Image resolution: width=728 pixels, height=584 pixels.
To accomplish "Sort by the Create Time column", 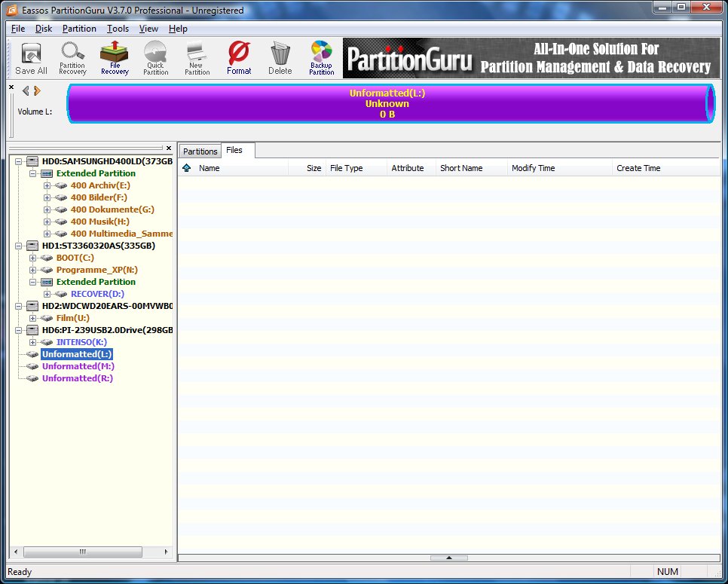I will pyautogui.click(x=665, y=168).
